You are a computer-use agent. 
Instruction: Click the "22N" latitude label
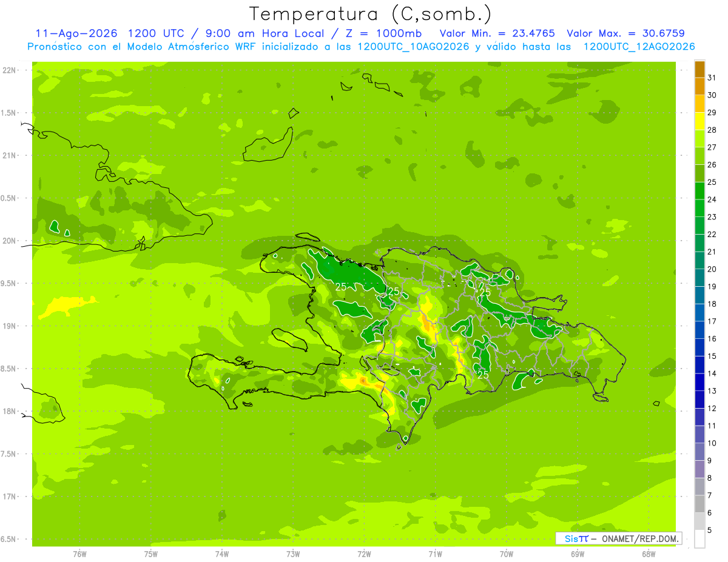pyautogui.click(x=8, y=70)
